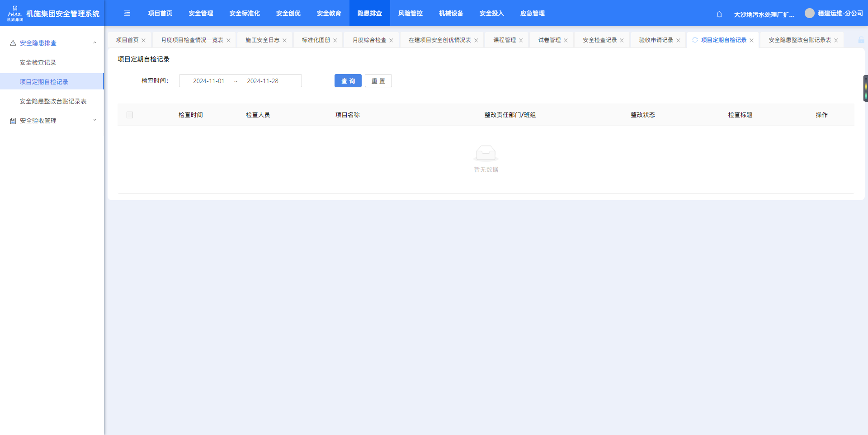Image resolution: width=868 pixels, height=435 pixels.
Task: Open the 风险管控 top menu
Action: coord(410,14)
